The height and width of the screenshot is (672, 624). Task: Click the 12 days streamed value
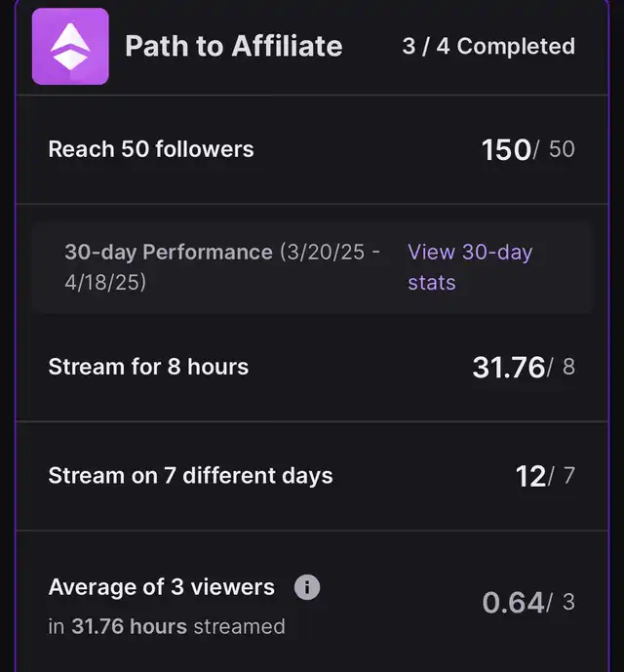pyautogui.click(x=529, y=476)
